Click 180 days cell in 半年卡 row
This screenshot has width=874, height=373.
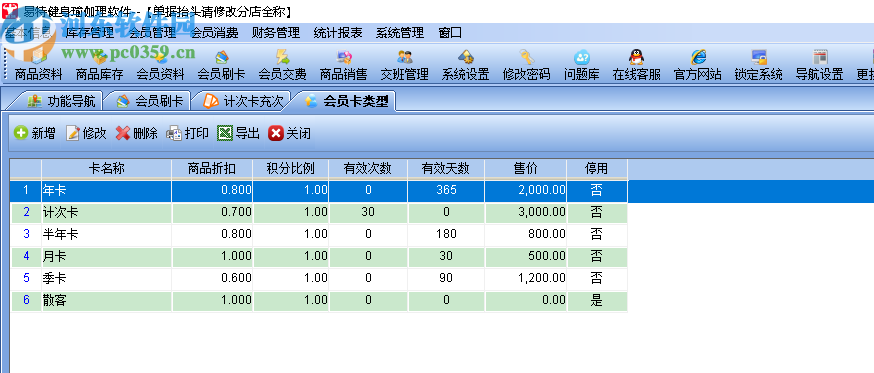(446, 235)
